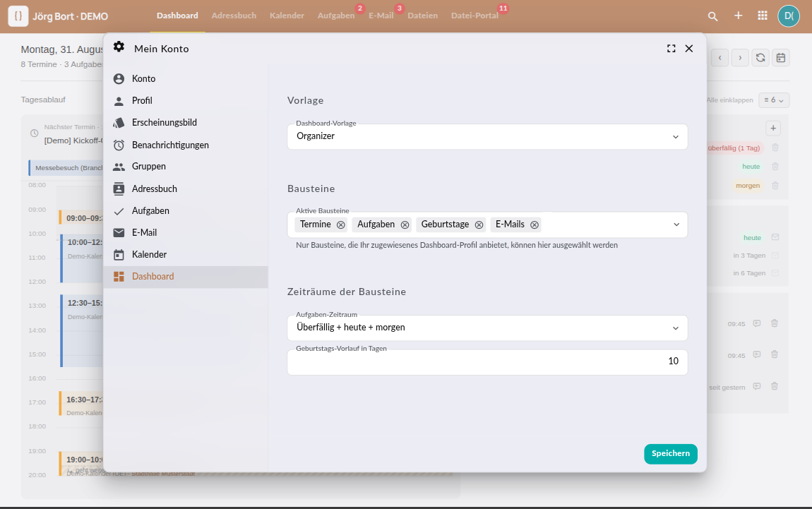Focus the Geburtstags-Vorlauf in Tagen field
This screenshot has height=509, width=812.
tap(487, 362)
